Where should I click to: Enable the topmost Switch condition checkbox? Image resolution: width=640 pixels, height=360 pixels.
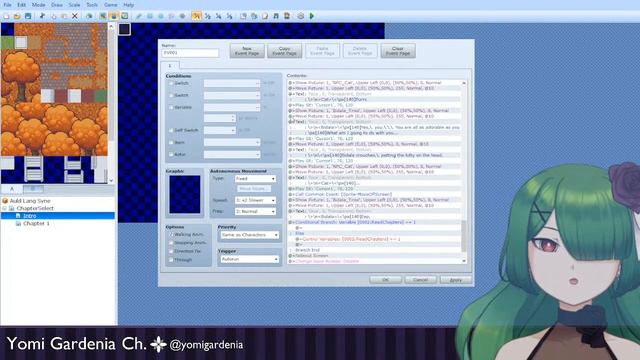click(x=171, y=83)
